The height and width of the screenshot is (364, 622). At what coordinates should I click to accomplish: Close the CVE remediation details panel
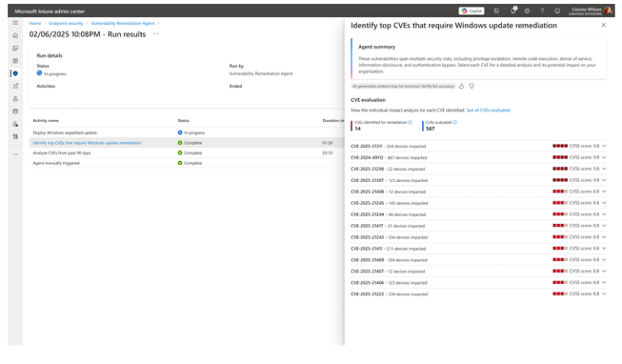603,25
